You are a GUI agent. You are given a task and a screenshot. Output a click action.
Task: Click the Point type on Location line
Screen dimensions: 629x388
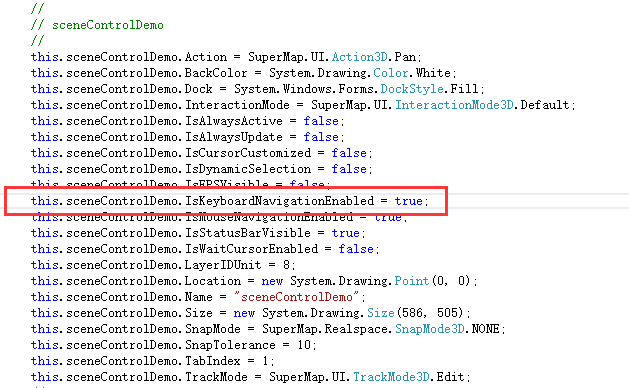412,281
